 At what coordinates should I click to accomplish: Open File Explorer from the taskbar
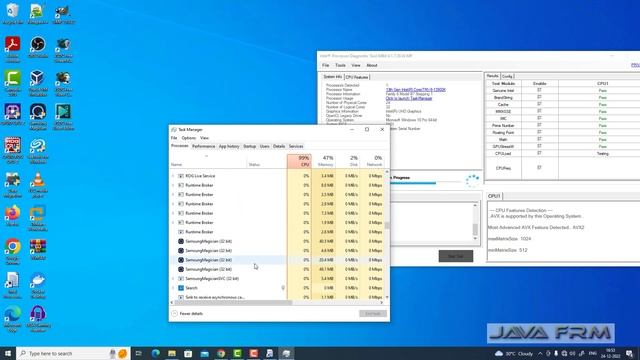pos(172,353)
